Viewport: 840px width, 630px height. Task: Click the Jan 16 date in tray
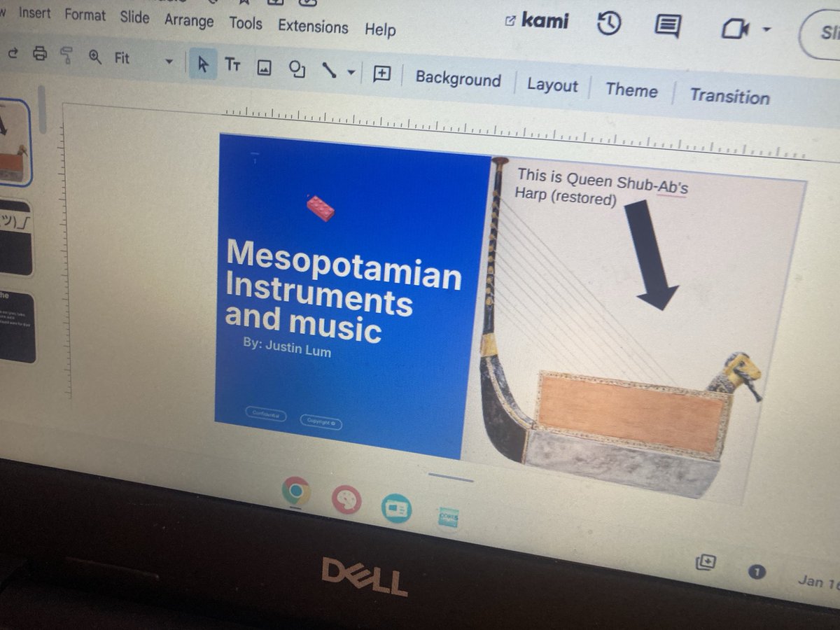[818, 581]
